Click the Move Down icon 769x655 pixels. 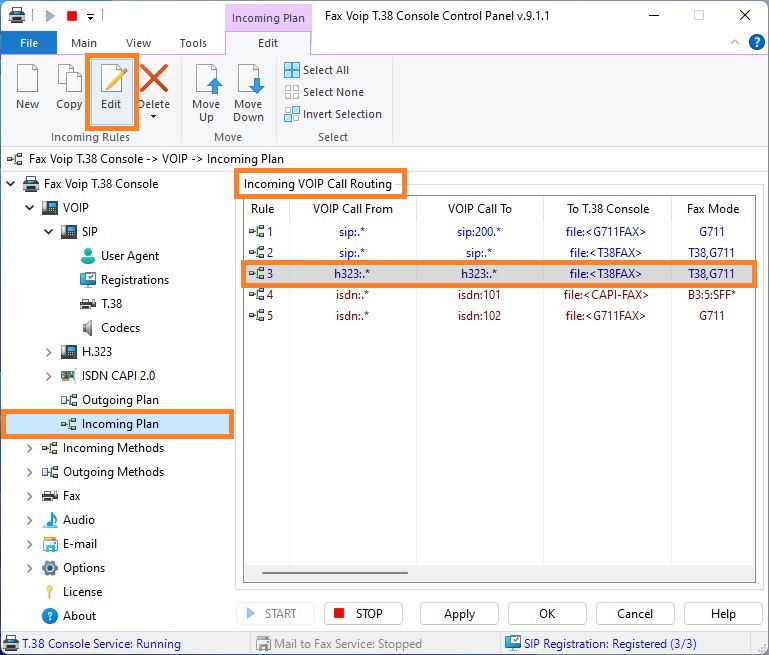(249, 78)
